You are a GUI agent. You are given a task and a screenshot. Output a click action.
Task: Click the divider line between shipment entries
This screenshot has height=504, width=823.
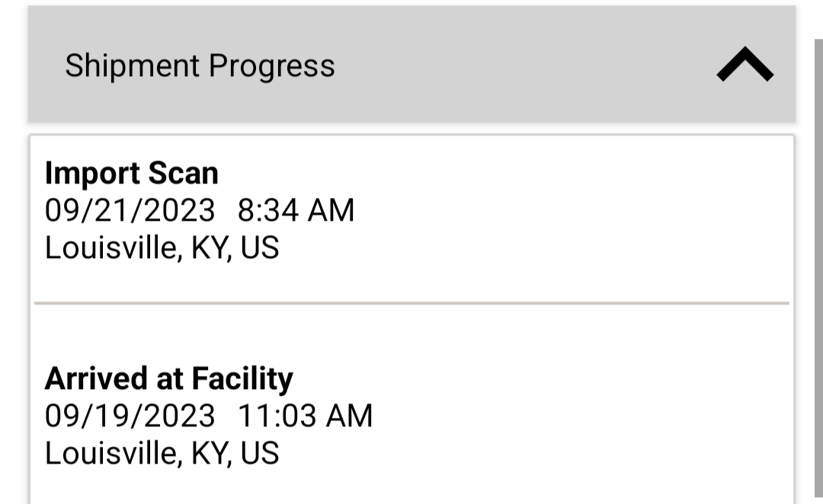tap(411, 303)
